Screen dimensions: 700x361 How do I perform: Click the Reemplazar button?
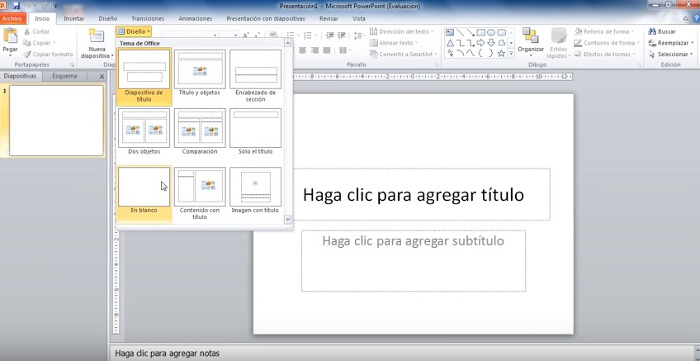click(x=670, y=43)
